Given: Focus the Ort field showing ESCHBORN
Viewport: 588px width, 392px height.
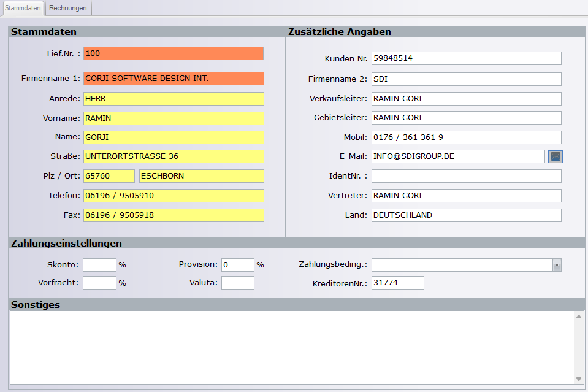Looking at the screenshot, I should pos(202,176).
